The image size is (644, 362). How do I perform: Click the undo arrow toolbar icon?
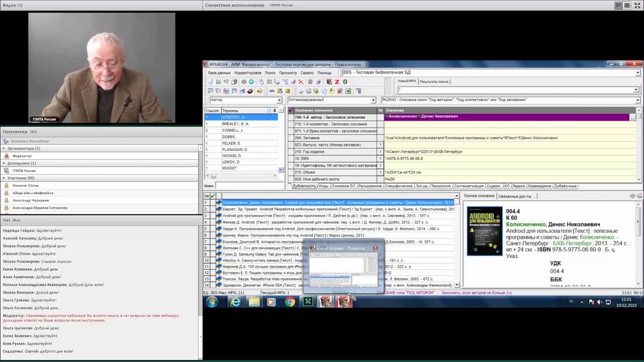[226, 82]
